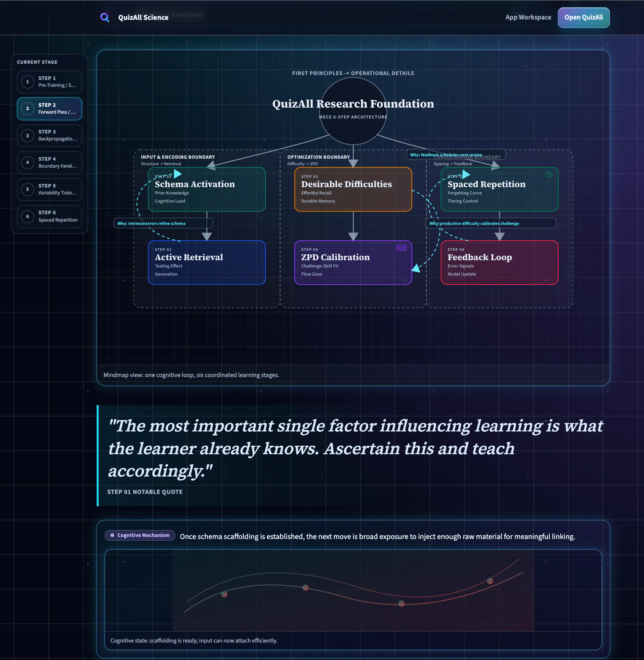Viewport: 644px width, 660px height.
Task: Open the Desirable Difficulties node
Action: point(353,189)
